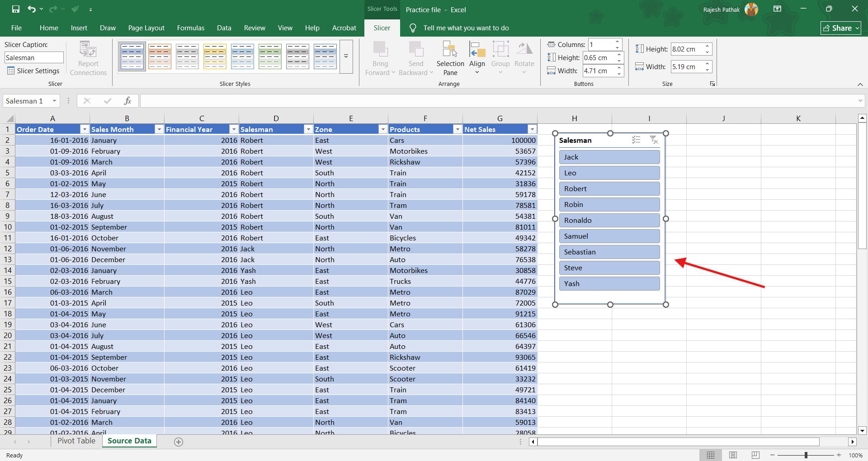Collapse the ribbon with the chevron
Viewport: 868px width, 461px height.
coord(860,85)
